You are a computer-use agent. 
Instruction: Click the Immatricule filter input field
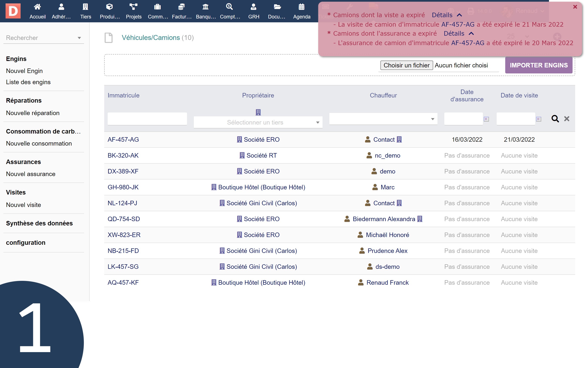click(x=147, y=119)
